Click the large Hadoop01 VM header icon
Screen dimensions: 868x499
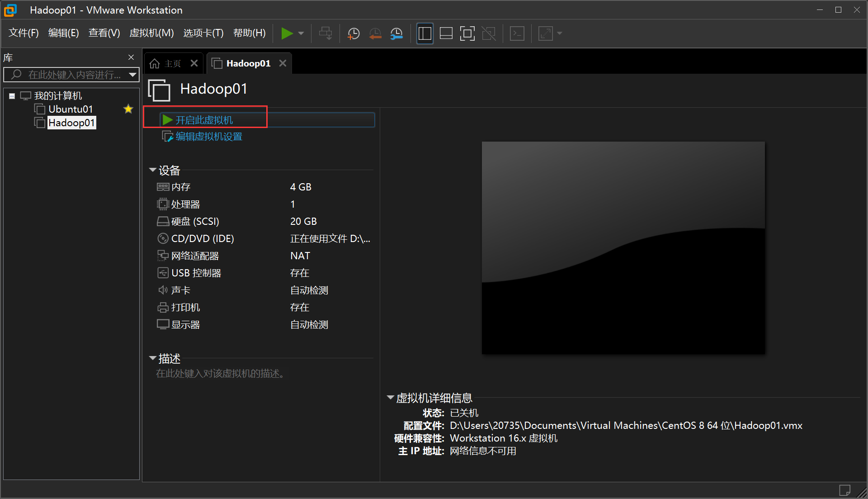pos(159,90)
